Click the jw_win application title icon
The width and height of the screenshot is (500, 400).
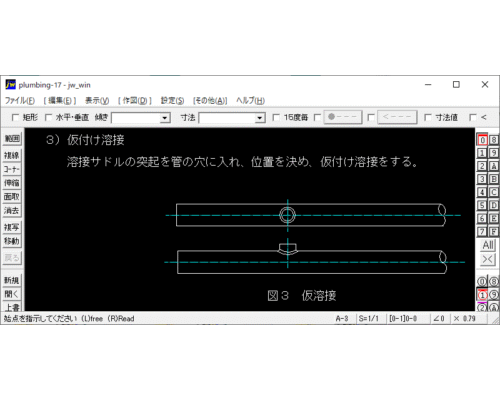[10, 85]
